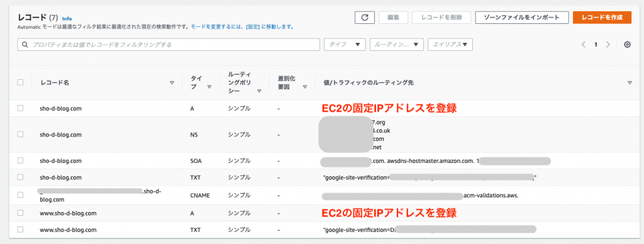Toggle select-all records checkbox in header

21,82
